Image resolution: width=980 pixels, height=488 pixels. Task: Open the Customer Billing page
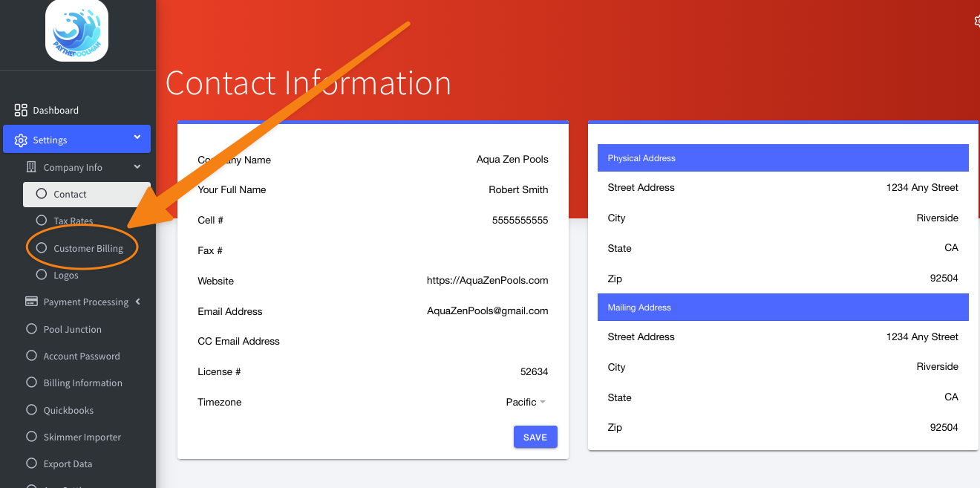(87, 248)
